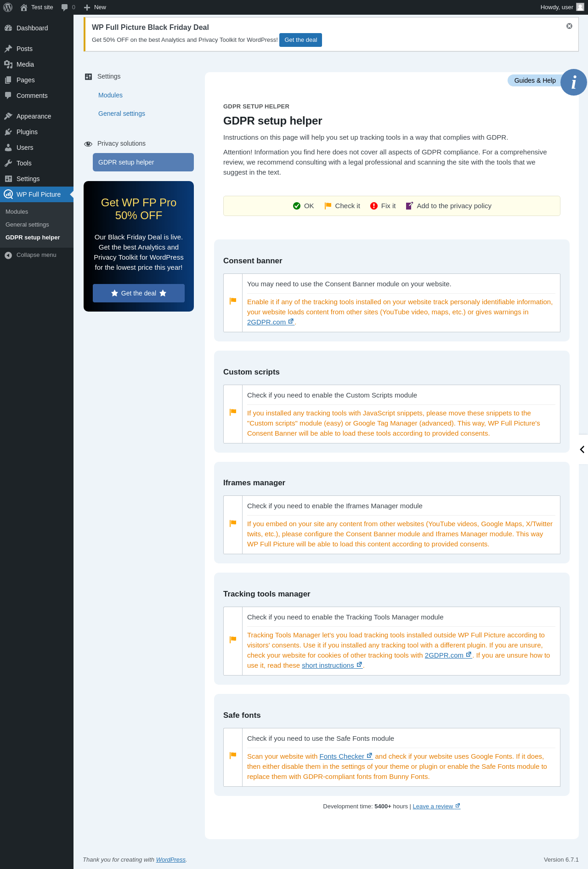Click the Consent banner heading

pyautogui.click(x=253, y=261)
